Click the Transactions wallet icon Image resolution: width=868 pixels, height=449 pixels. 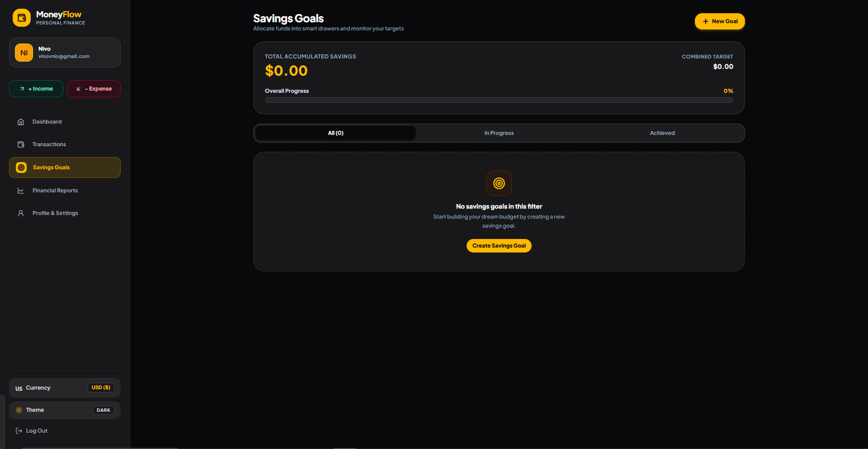point(21,144)
